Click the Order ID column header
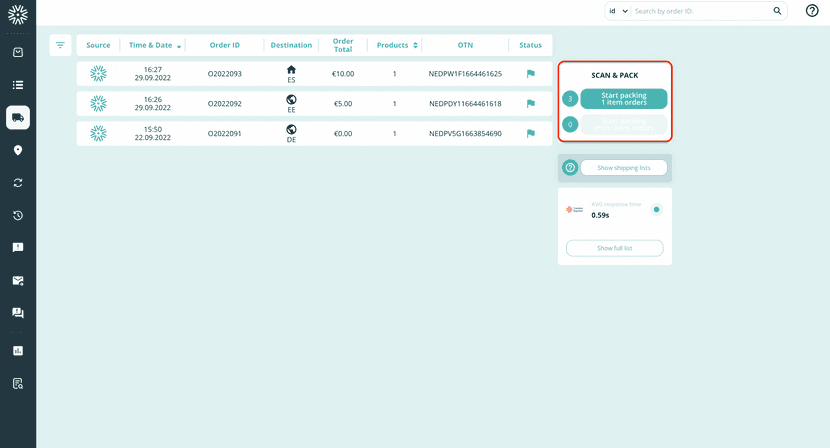830x448 pixels. pyautogui.click(x=224, y=45)
